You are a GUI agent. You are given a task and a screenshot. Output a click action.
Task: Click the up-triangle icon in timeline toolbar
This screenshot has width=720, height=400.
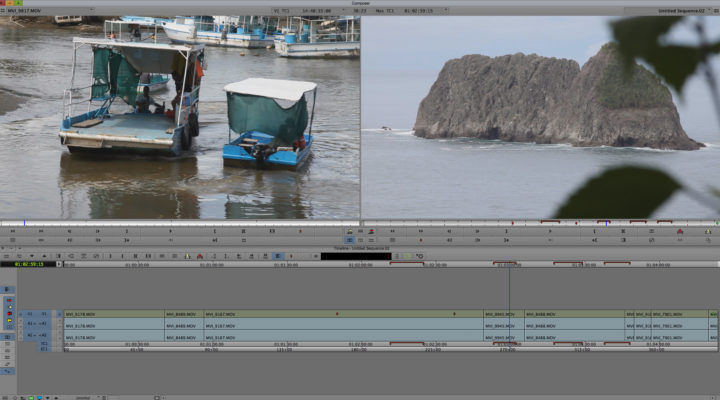pos(45,256)
